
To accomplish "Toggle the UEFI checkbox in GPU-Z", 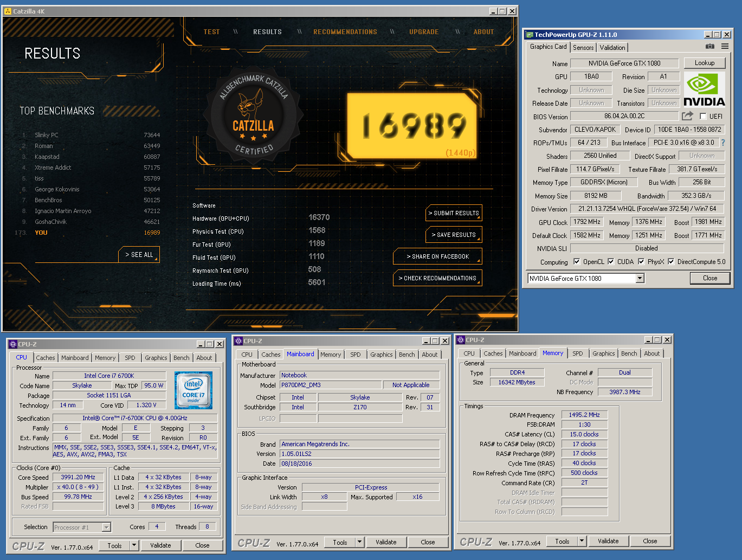I will pyautogui.click(x=703, y=116).
